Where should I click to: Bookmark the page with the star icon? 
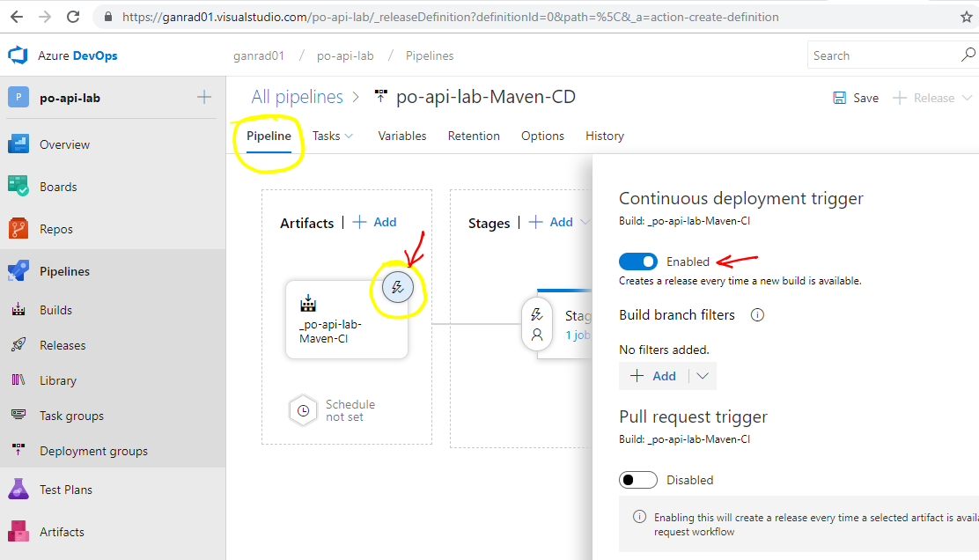966,17
